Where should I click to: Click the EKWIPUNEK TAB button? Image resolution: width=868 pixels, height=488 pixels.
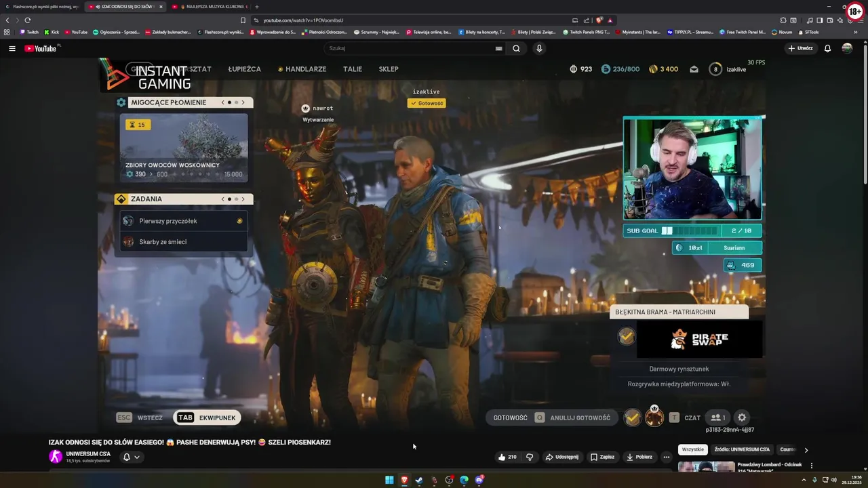(x=207, y=418)
